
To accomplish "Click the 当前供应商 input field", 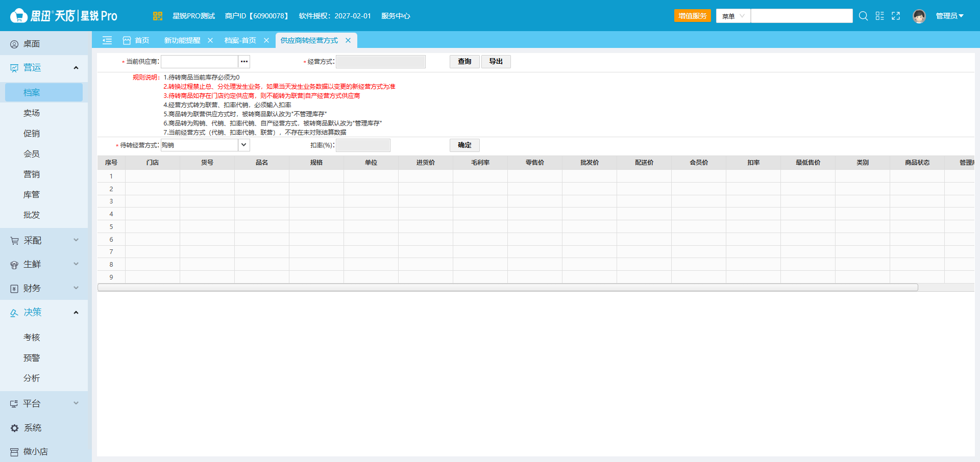I will 200,61.
